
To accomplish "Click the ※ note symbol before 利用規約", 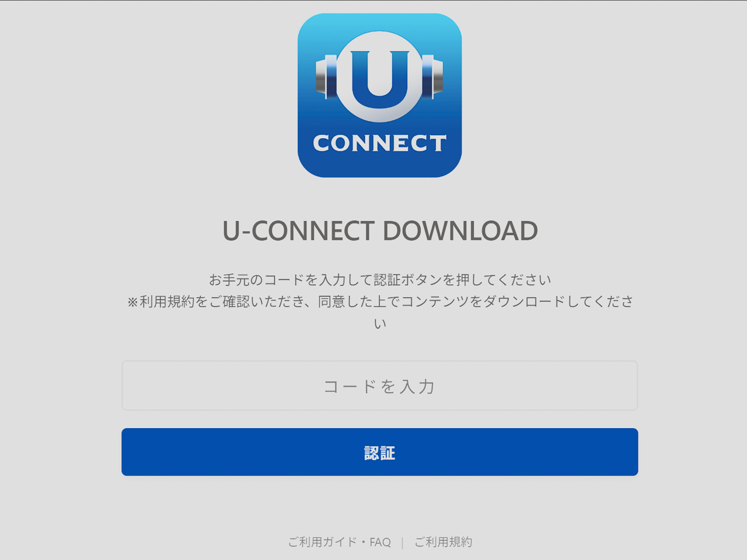I will tap(132, 302).
